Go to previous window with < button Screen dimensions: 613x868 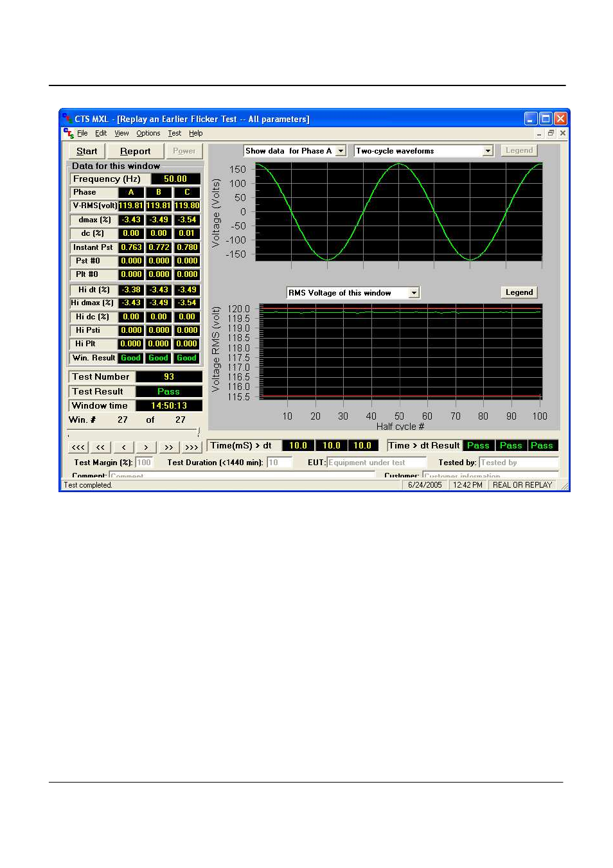[123, 447]
